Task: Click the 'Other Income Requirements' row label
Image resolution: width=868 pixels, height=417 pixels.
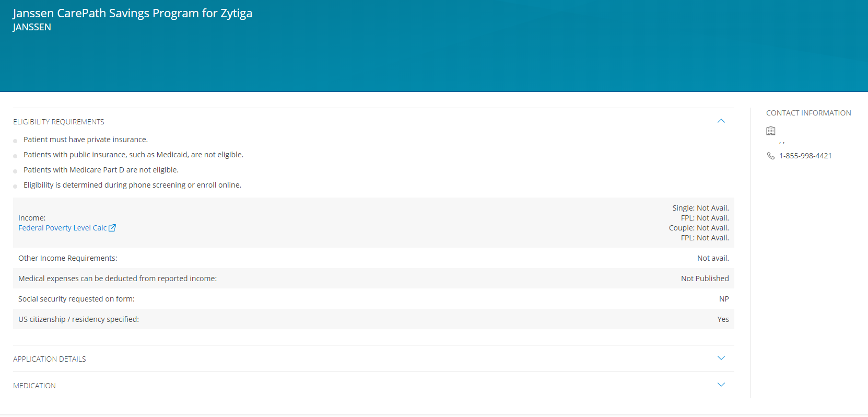Action: pos(68,258)
